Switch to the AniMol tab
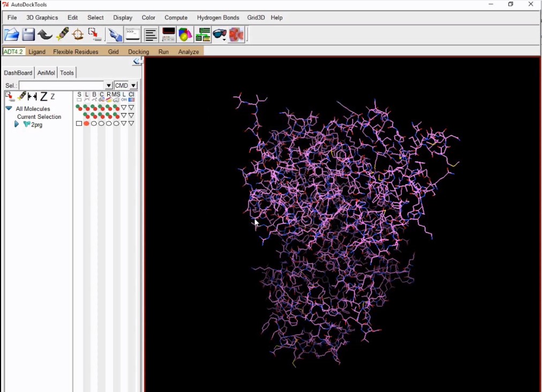 [46, 73]
